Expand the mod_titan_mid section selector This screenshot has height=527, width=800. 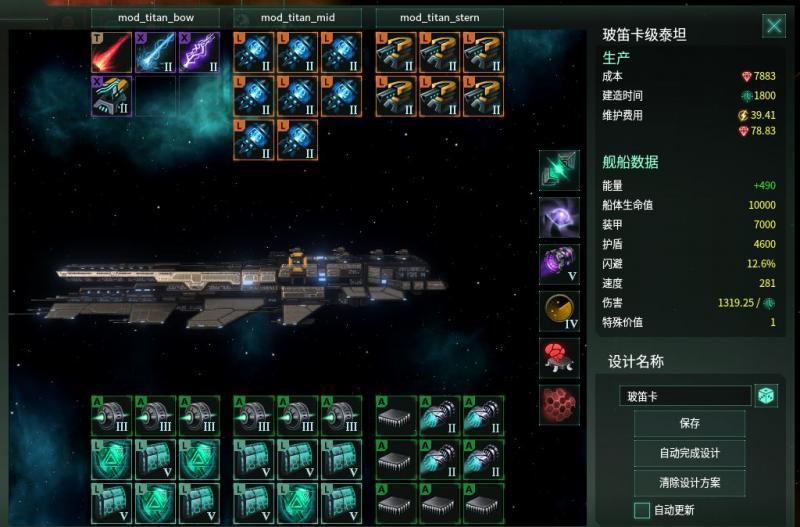pyautogui.click(x=297, y=18)
